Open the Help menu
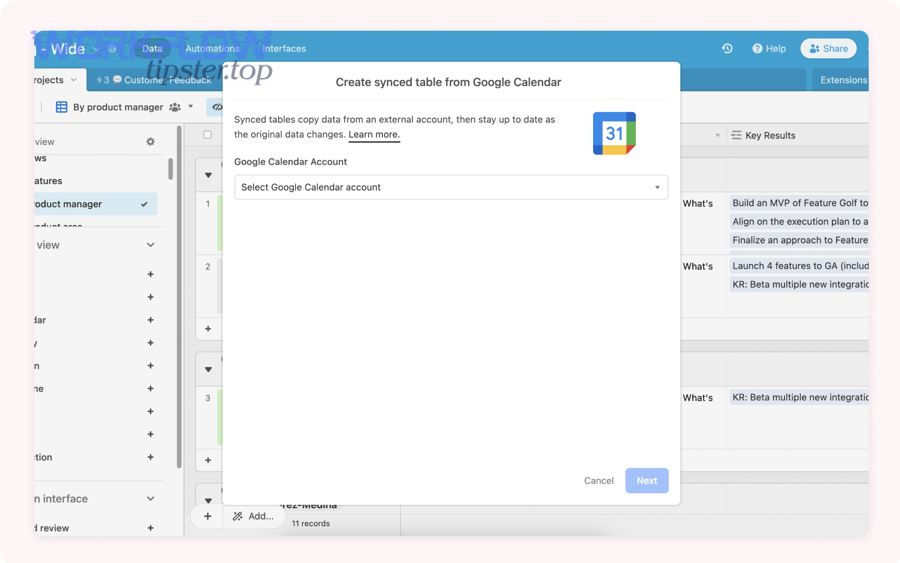 pyautogui.click(x=769, y=49)
